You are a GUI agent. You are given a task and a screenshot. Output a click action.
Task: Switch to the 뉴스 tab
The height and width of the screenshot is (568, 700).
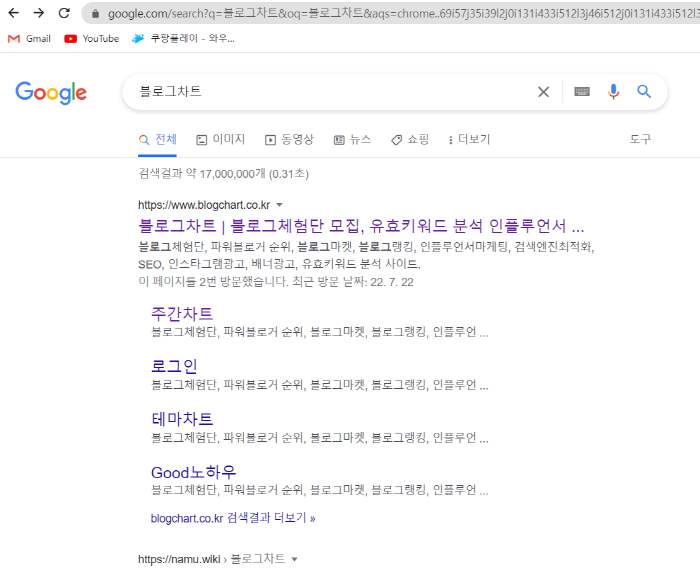[x=353, y=139]
